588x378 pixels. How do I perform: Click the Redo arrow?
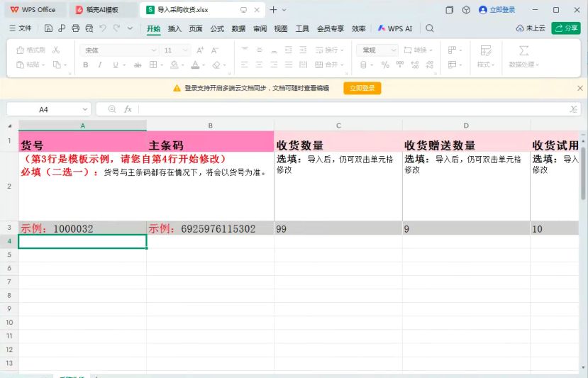tap(116, 28)
